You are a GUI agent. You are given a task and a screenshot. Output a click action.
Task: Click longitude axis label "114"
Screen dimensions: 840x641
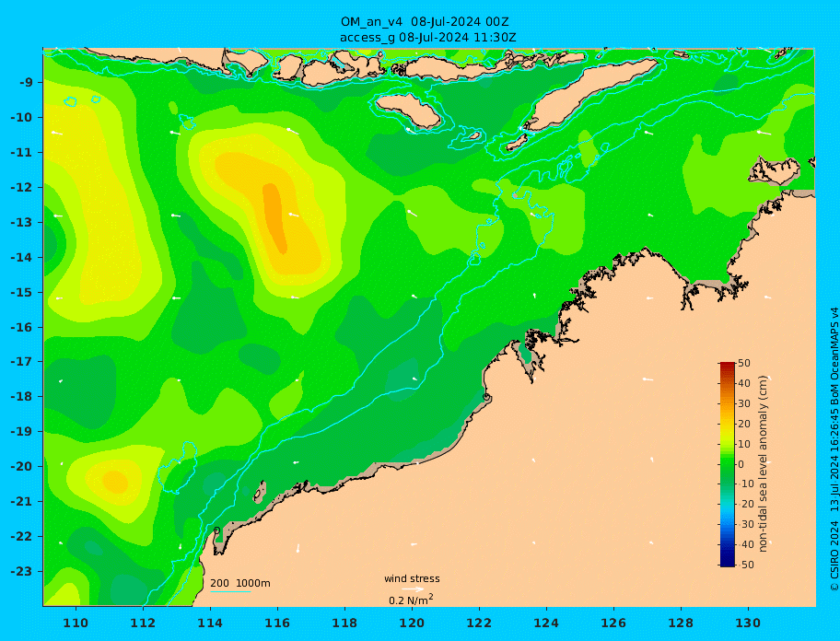210,624
